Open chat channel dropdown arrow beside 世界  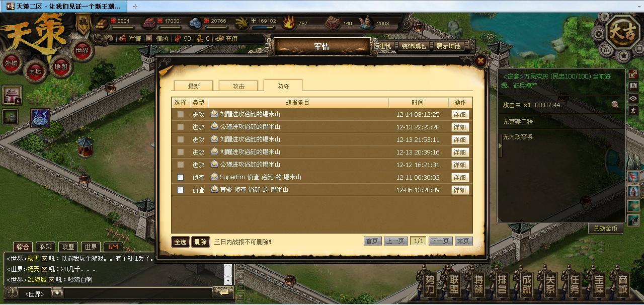pyautogui.click(x=57, y=293)
